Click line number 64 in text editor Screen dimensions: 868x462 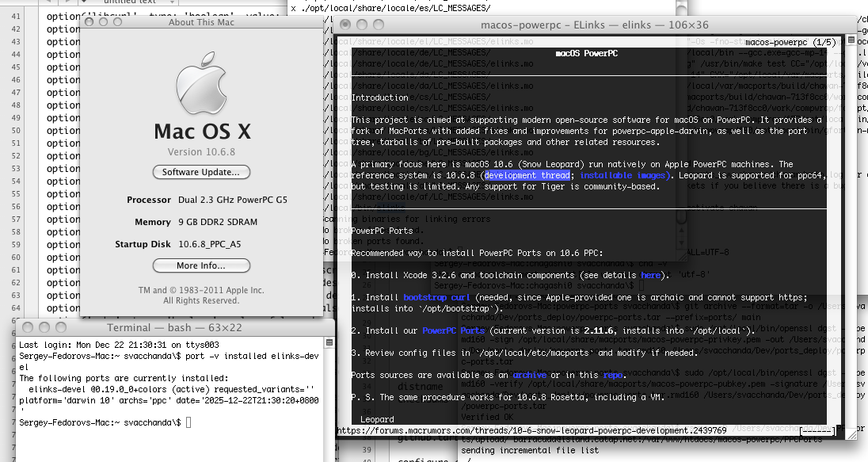pos(16,308)
